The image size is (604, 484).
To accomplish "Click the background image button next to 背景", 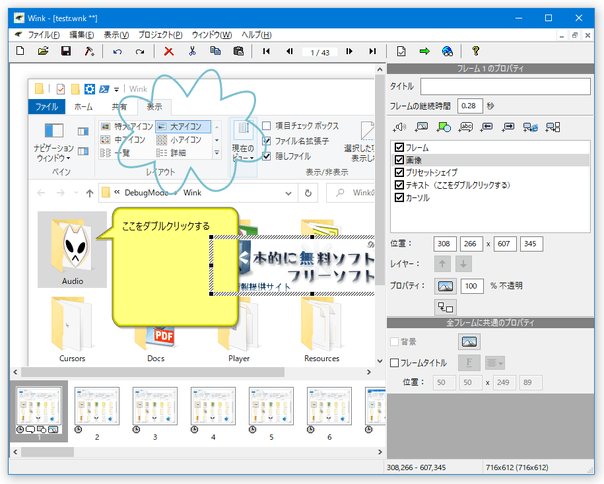I will (x=469, y=342).
